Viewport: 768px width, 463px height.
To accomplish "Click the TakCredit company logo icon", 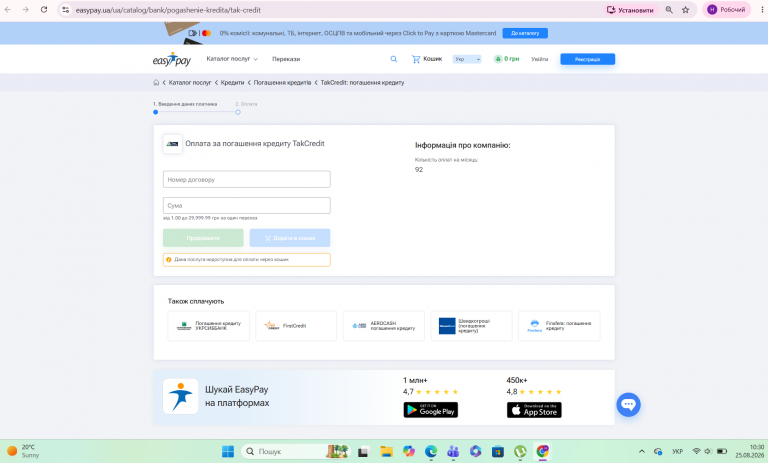I will point(172,144).
